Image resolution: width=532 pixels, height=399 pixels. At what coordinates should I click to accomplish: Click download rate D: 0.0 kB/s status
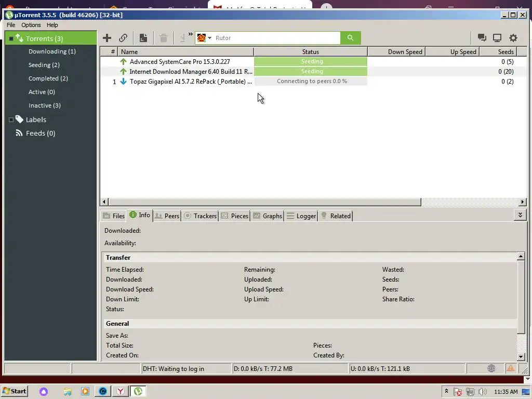click(x=290, y=369)
